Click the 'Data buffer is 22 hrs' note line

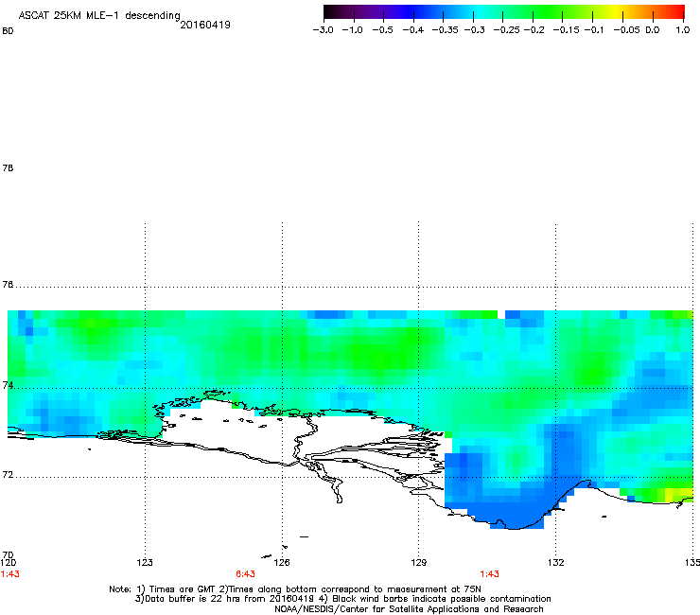[342, 599]
